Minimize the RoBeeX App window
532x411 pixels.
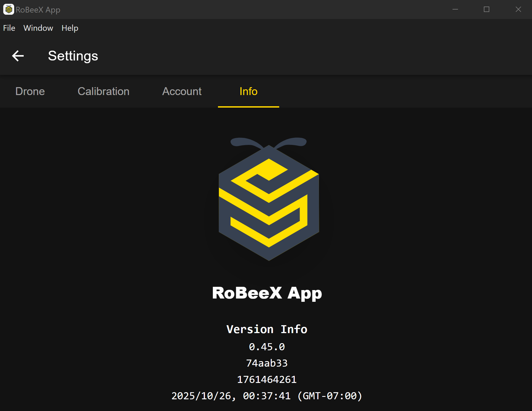tap(455, 10)
